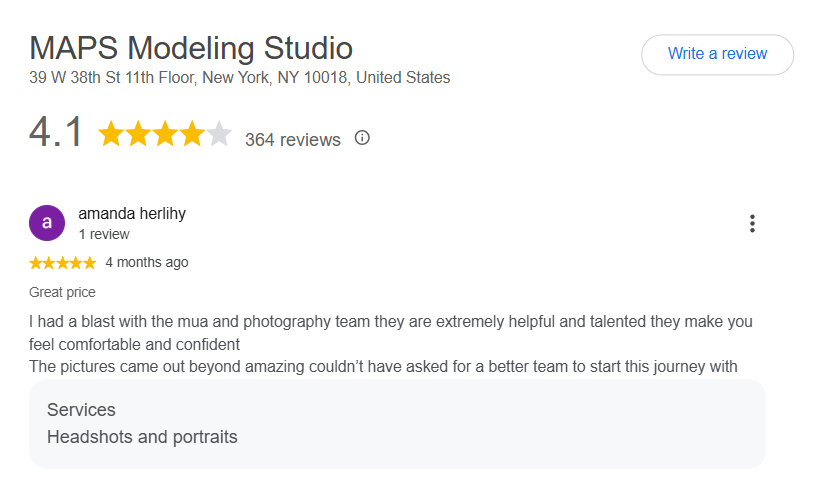824x490 pixels.
Task: Open amanda herlihy's profile name link
Action: [132, 213]
